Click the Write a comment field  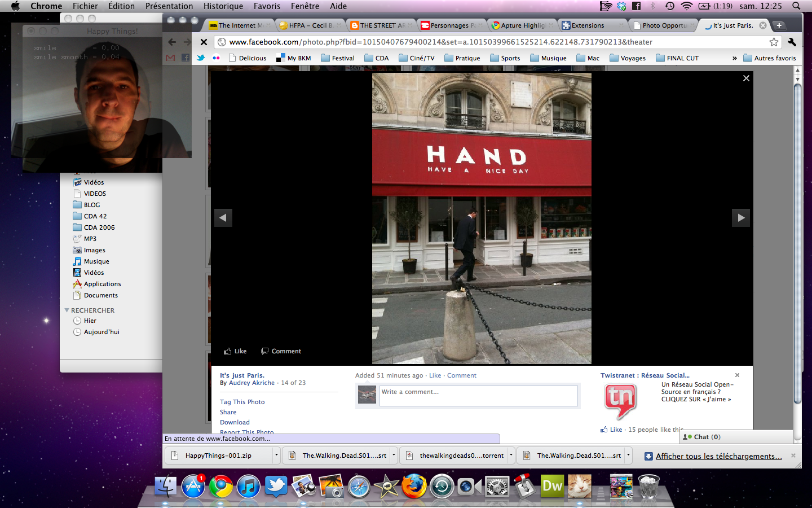tap(478, 395)
